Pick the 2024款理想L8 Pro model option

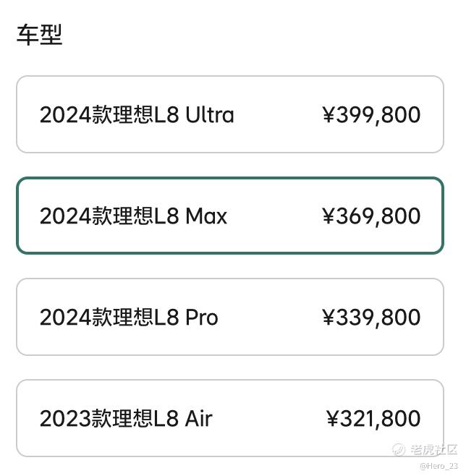click(x=230, y=317)
